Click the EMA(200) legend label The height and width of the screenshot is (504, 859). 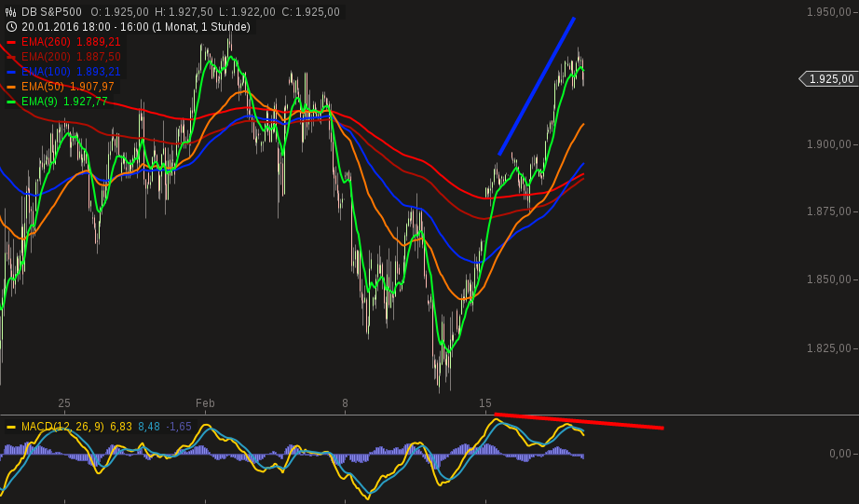coord(46,57)
